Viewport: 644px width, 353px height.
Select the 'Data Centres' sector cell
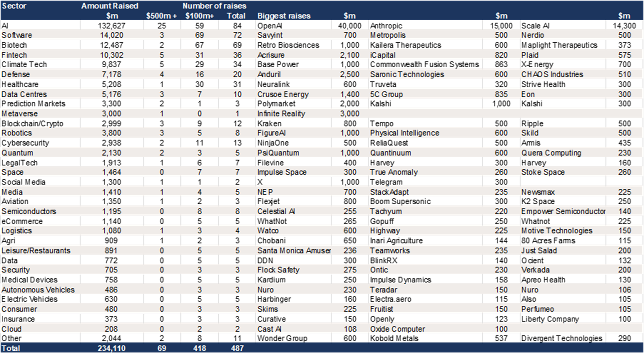tap(24, 94)
